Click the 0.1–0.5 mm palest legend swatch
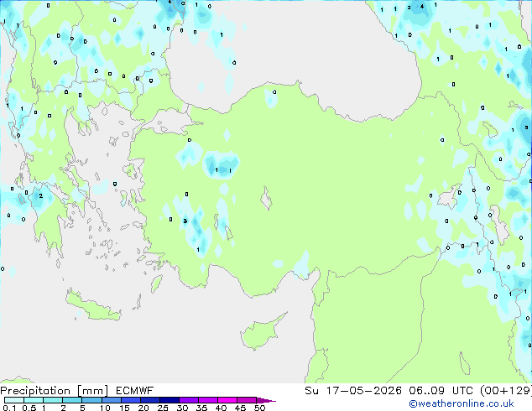Viewport: 532px width, 411px height. [14, 400]
